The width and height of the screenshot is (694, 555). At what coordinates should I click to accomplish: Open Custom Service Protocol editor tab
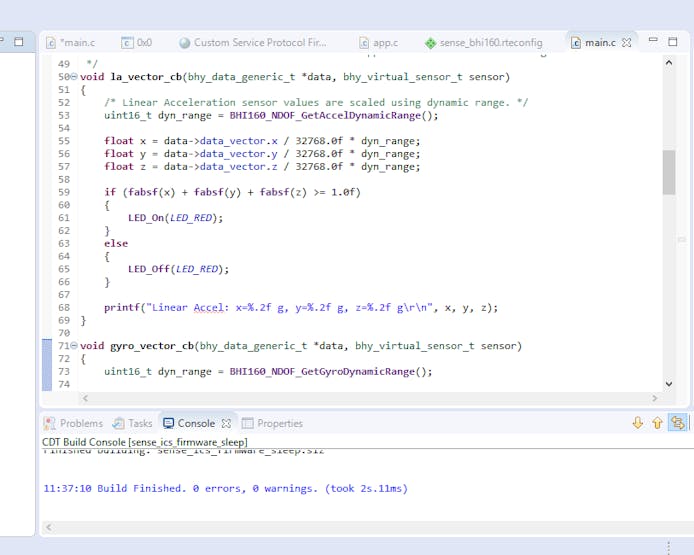coord(259,43)
